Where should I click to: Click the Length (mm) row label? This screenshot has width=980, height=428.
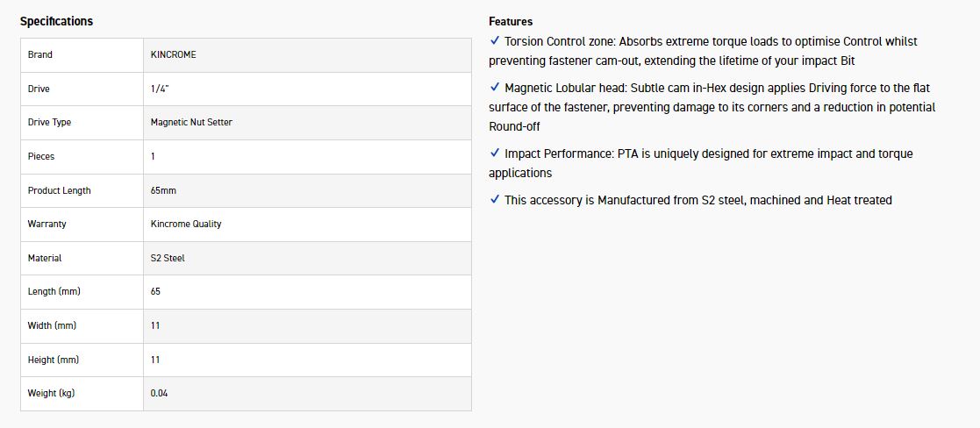point(54,291)
